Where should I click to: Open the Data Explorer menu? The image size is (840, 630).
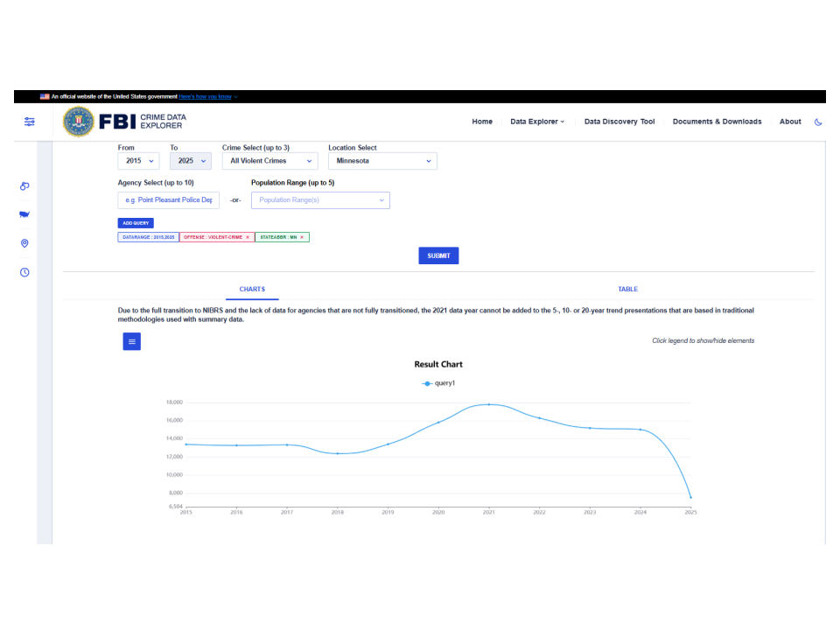(x=537, y=122)
